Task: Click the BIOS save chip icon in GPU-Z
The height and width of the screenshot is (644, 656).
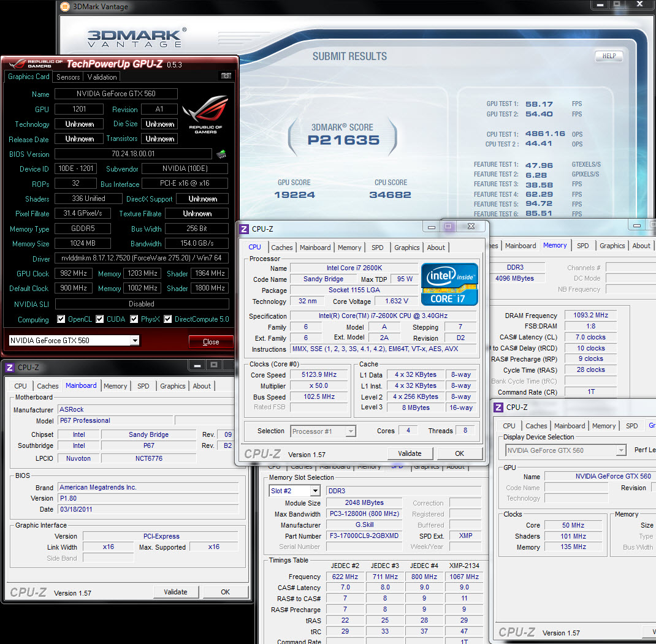Action: 221,154
